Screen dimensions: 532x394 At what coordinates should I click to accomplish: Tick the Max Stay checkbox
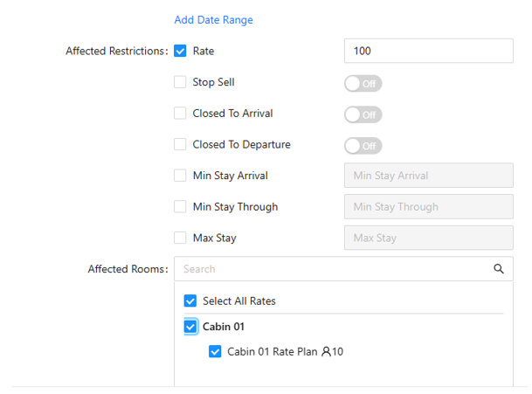pyautogui.click(x=180, y=238)
